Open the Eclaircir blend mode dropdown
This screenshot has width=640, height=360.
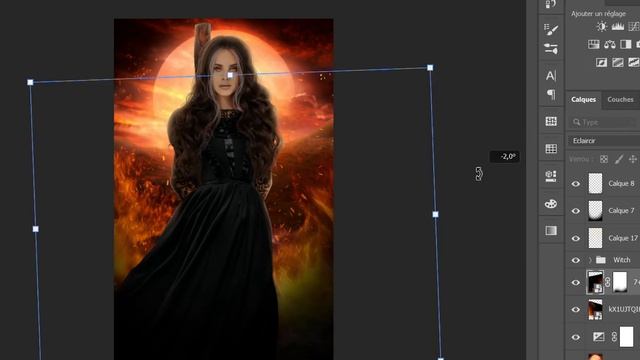(604, 141)
